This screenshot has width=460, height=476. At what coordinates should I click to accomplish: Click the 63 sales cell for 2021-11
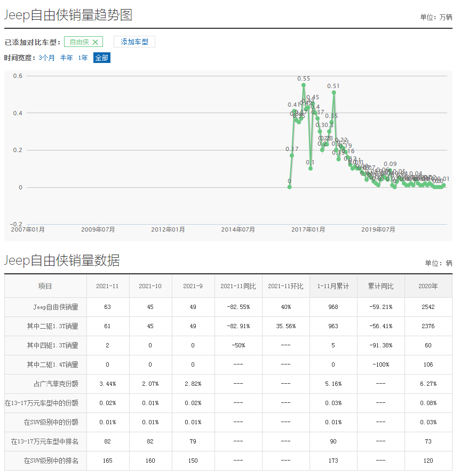[x=107, y=307]
